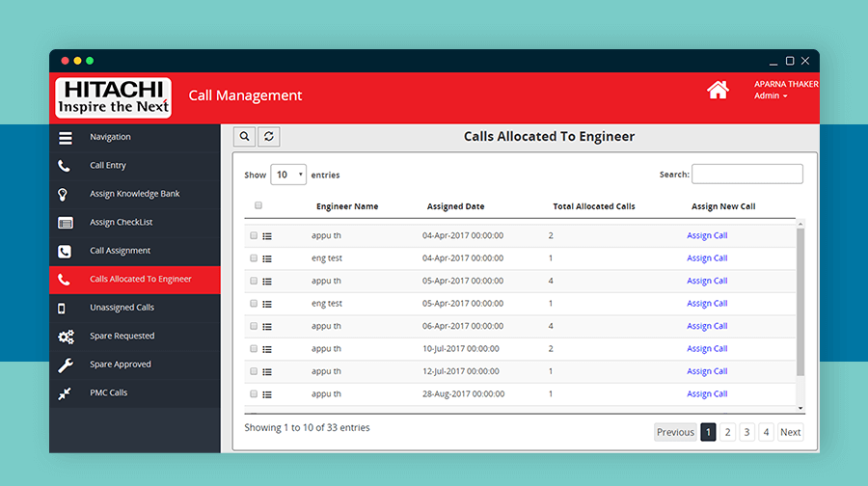The height and width of the screenshot is (486, 868).
Task: Click the Spare Approved wrench icon
Action: tap(66, 365)
